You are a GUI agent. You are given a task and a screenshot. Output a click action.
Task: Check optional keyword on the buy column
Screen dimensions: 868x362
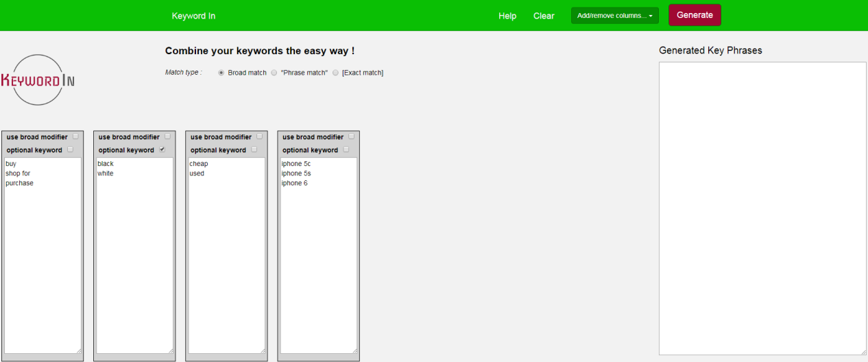pyautogui.click(x=70, y=149)
